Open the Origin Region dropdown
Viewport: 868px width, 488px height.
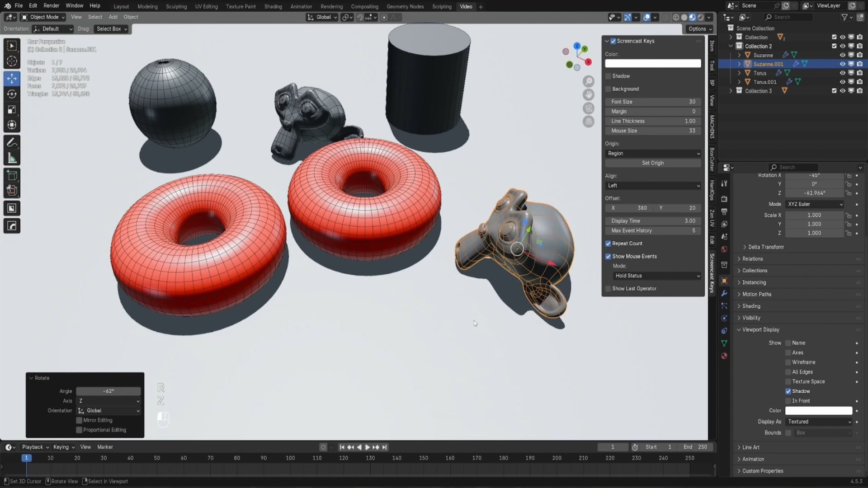click(653, 154)
